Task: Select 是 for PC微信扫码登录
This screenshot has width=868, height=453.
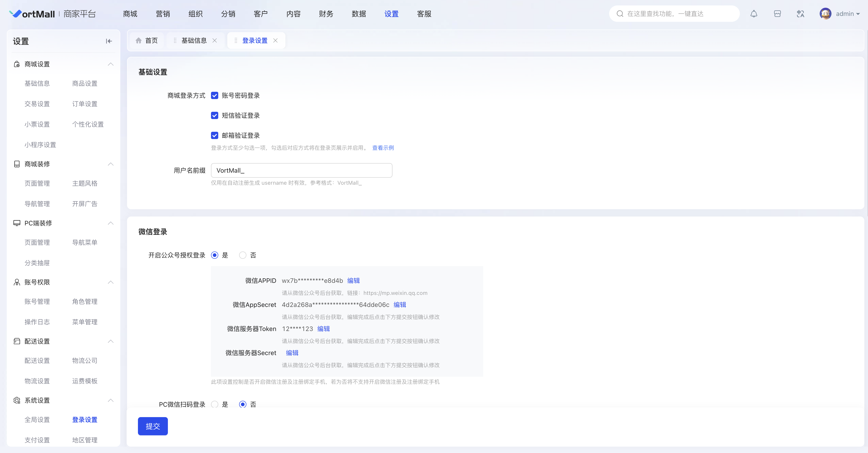Action: [215, 404]
